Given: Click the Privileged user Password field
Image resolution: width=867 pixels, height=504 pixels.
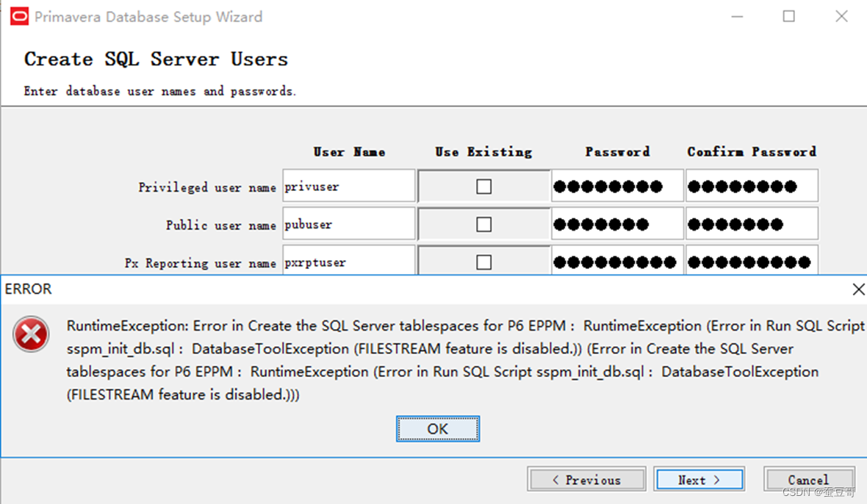Looking at the screenshot, I should pos(616,186).
